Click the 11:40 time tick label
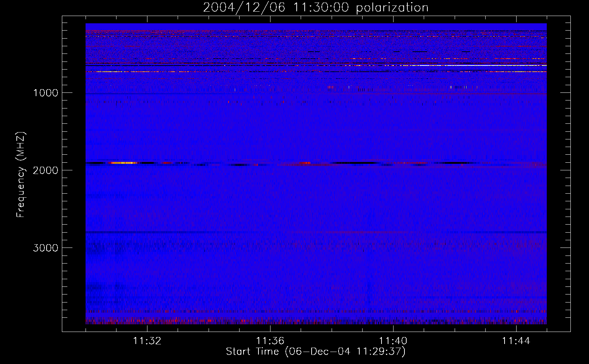The width and height of the screenshot is (589, 364). click(x=393, y=341)
